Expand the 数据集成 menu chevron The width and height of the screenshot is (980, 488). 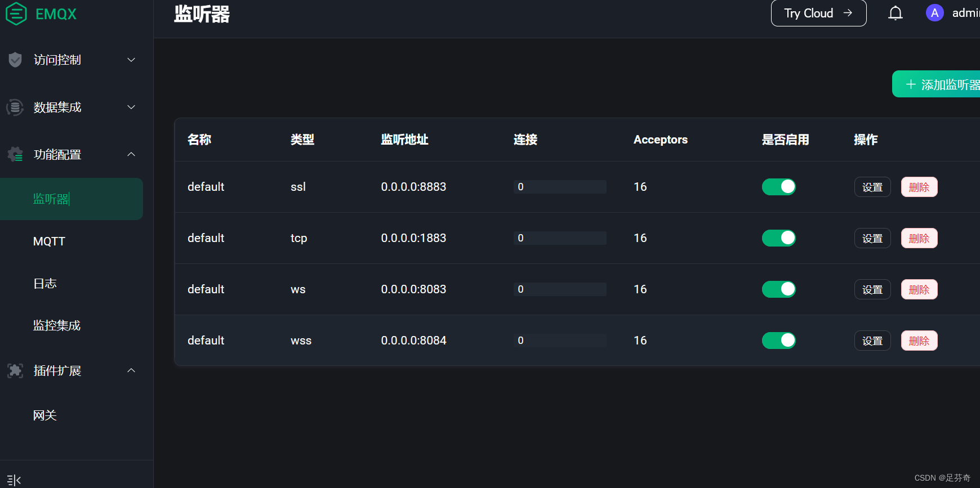(131, 107)
